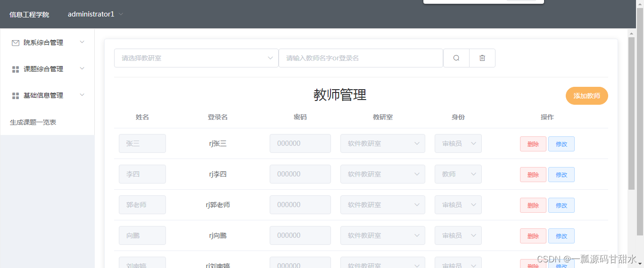
Task: Expand the 课题综合管理 sidebar menu
Action: [x=47, y=69]
